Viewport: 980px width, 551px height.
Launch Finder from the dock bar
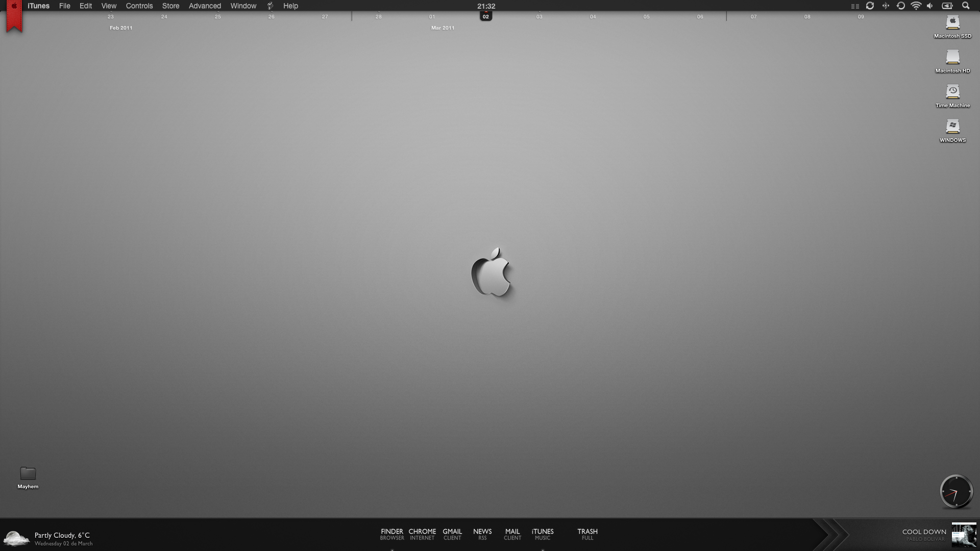(x=392, y=534)
